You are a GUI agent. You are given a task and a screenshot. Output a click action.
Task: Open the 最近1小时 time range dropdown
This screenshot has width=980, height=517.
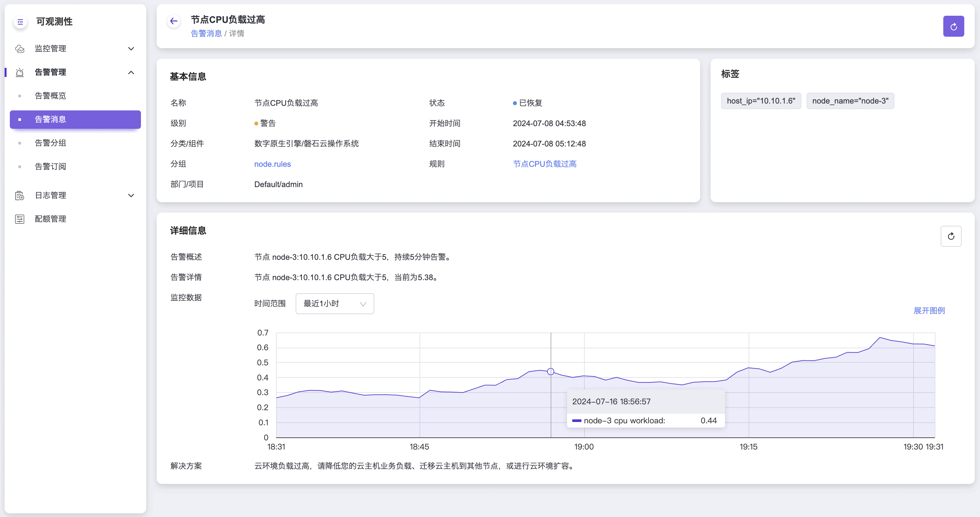coord(334,303)
